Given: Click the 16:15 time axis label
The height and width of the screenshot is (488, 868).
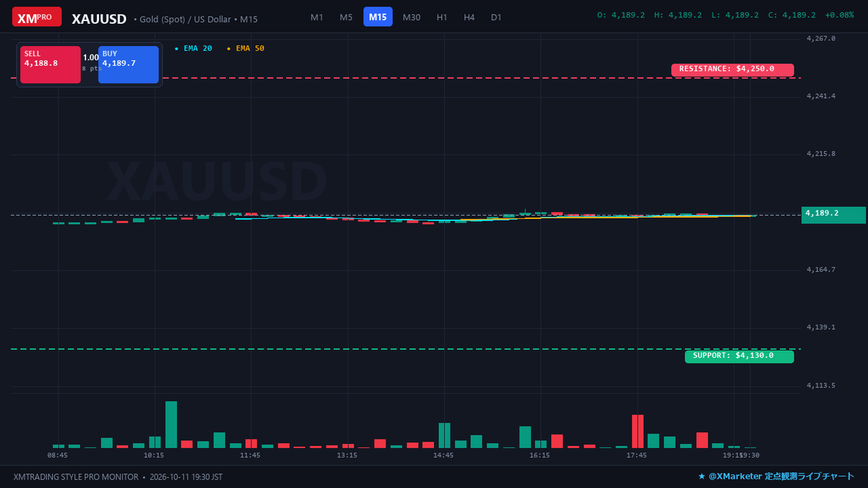Looking at the screenshot, I should [540, 455].
